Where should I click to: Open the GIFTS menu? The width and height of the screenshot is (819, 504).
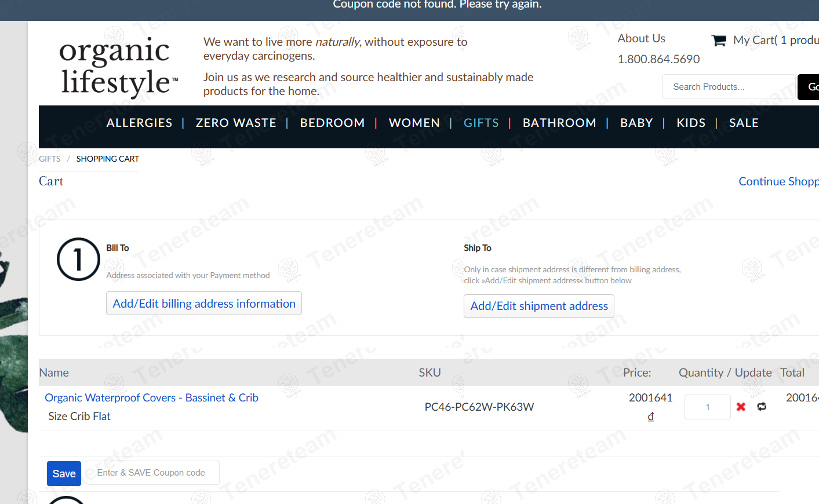pyautogui.click(x=481, y=123)
